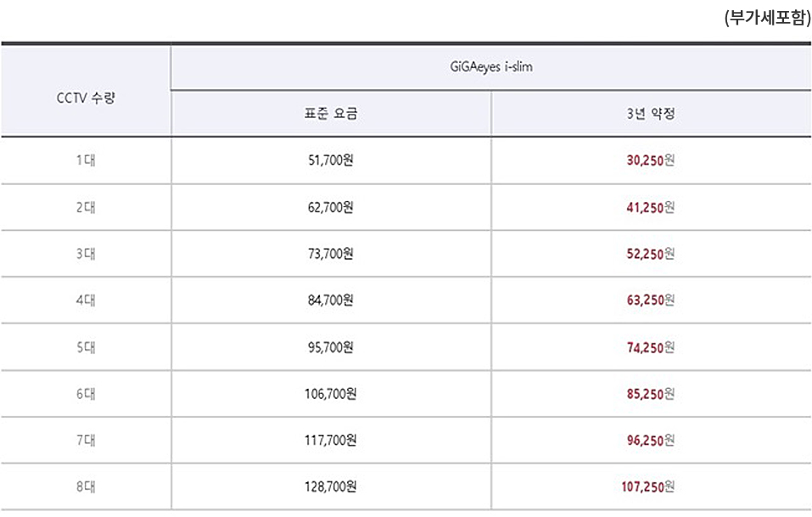Click the 51,700원 standard price
Image resolution: width=812 pixels, height=517 pixels.
(331, 160)
